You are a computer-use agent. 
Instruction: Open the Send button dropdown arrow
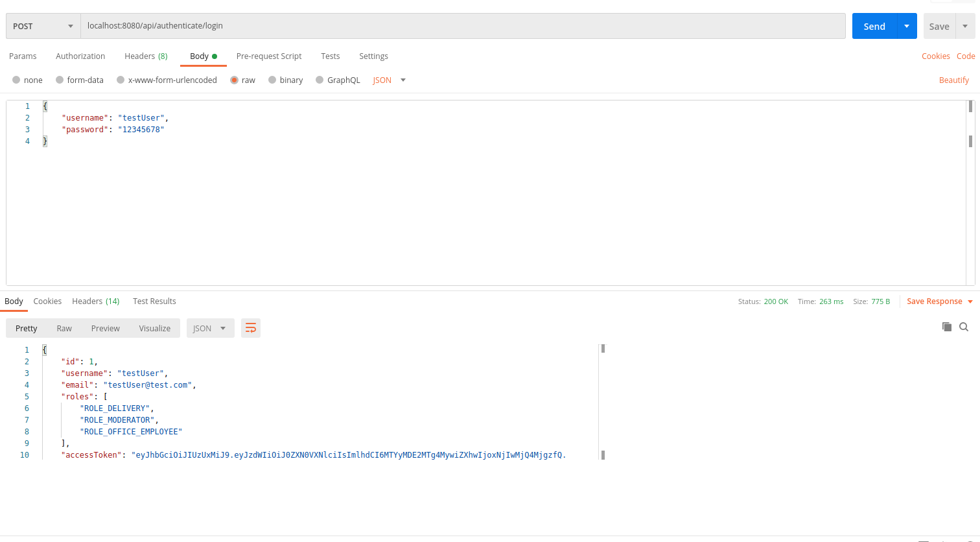907,26
